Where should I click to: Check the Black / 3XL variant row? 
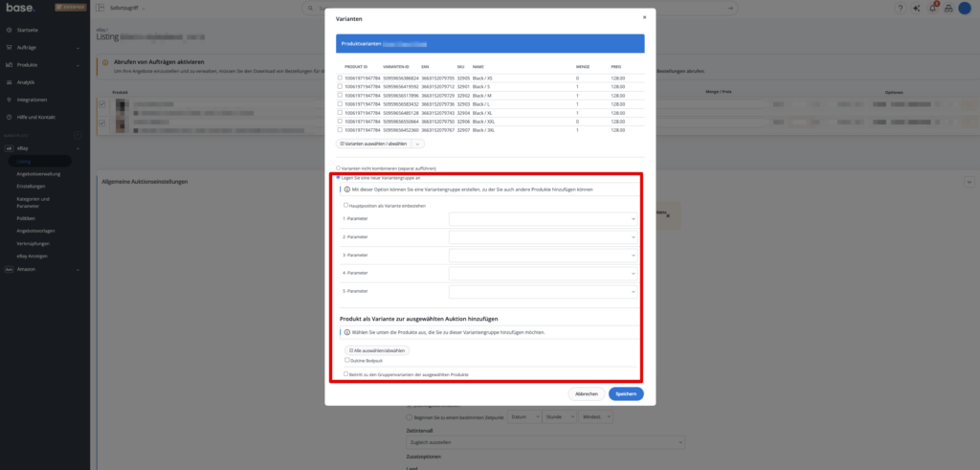tap(340, 130)
